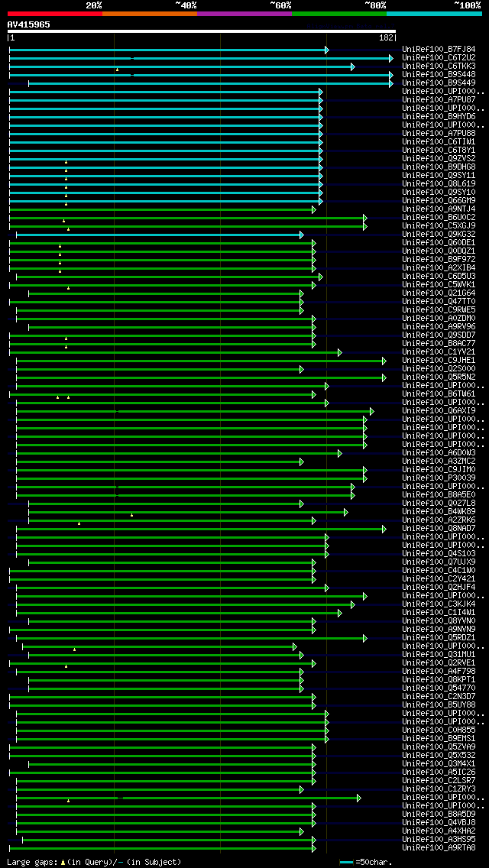
Task: Click the green ~80% legend segment
Action: 339,13
